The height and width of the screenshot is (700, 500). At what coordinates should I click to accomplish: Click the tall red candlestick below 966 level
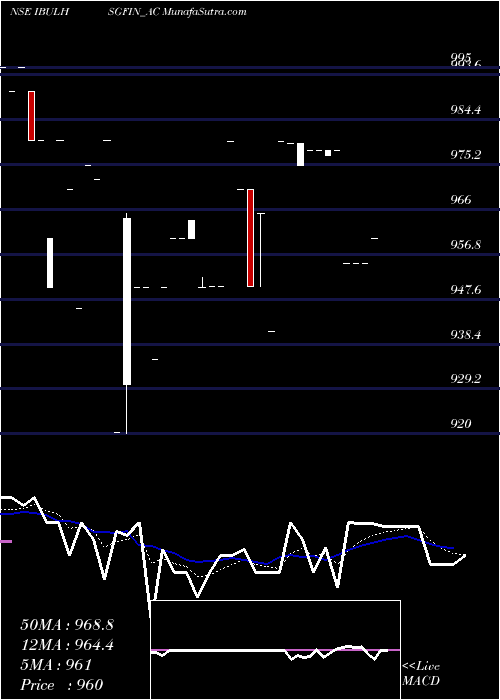pos(250,238)
